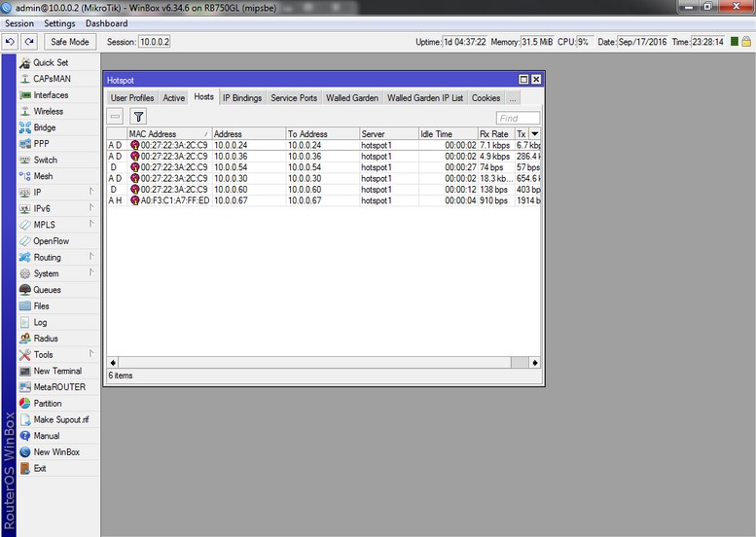Switch to Walled Garden tab
The width and height of the screenshot is (756, 537).
click(352, 98)
